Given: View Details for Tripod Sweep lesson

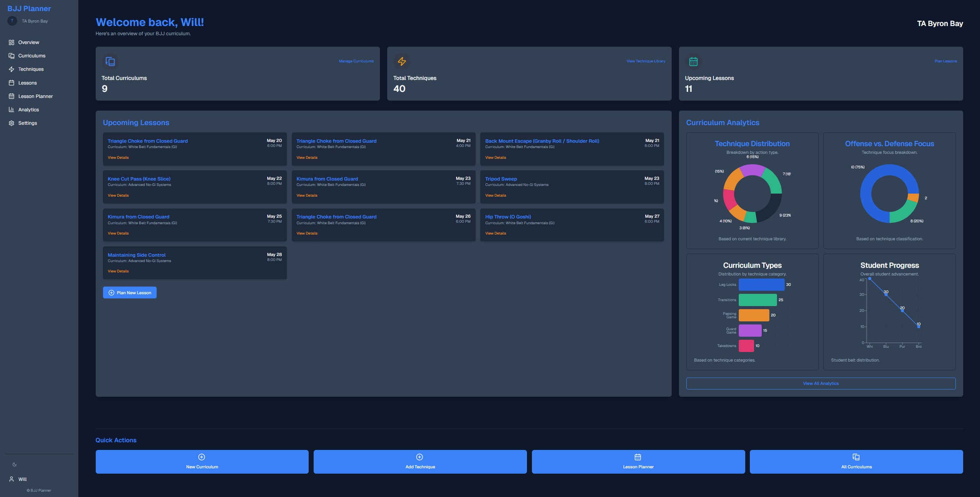Looking at the screenshot, I should 496,196.
